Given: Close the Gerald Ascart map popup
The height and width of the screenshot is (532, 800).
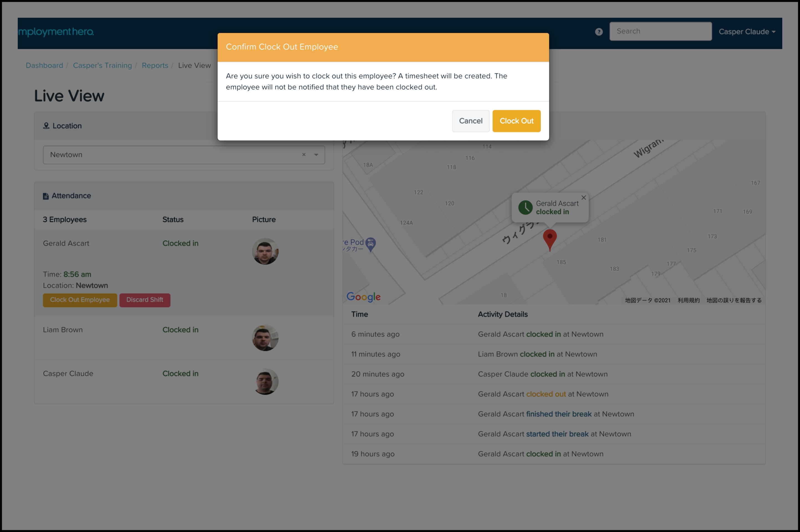Looking at the screenshot, I should click(584, 198).
